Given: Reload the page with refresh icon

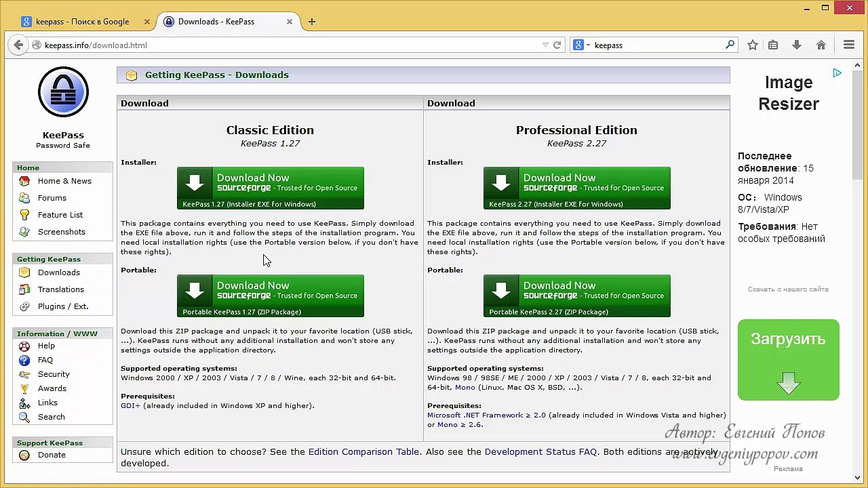Looking at the screenshot, I should [x=557, y=45].
